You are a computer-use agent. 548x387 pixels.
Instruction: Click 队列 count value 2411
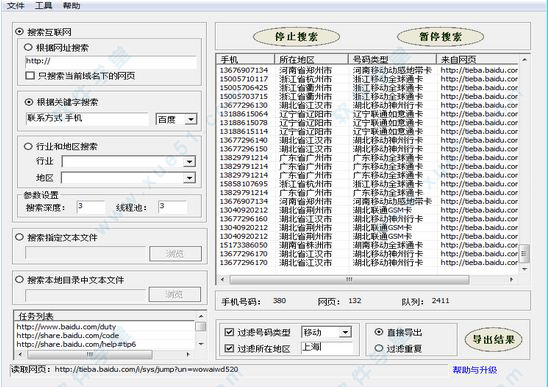(440, 301)
